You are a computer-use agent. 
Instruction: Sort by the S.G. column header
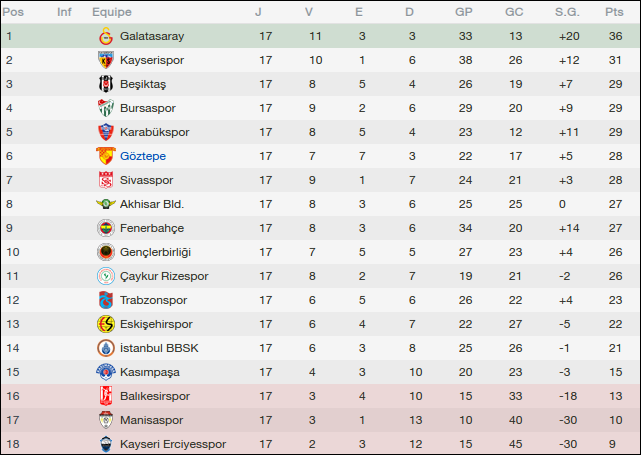click(x=566, y=12)
